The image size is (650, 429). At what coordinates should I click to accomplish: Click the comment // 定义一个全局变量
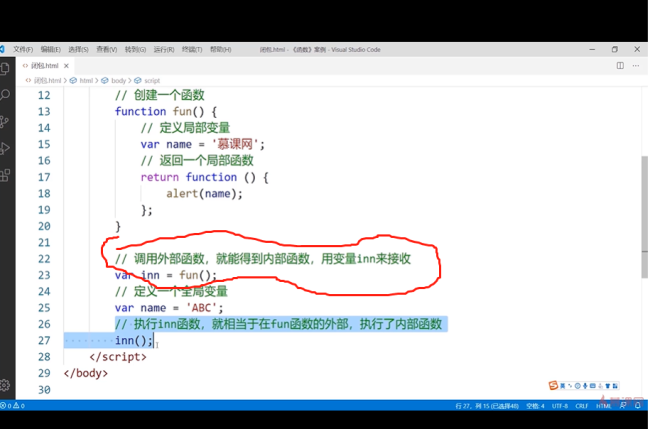[x=171, y=291]
